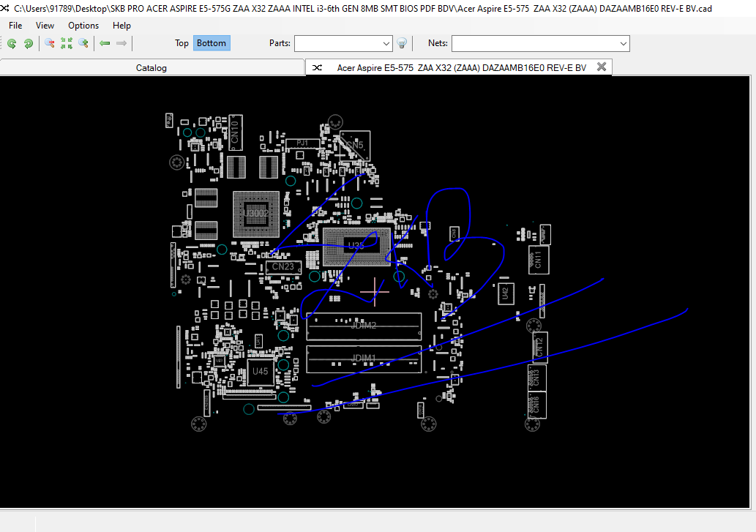Click the zoom out magnifier icon

49,43
